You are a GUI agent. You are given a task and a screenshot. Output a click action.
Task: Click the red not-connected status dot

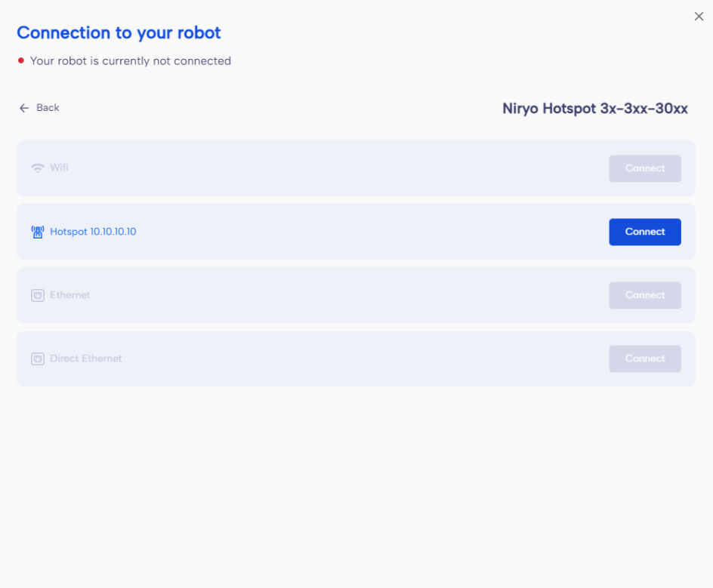click(x=21, y=61)
